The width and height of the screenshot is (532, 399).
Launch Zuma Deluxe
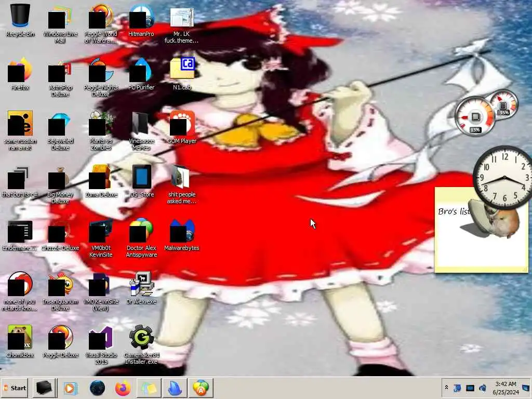pos(100,181)
